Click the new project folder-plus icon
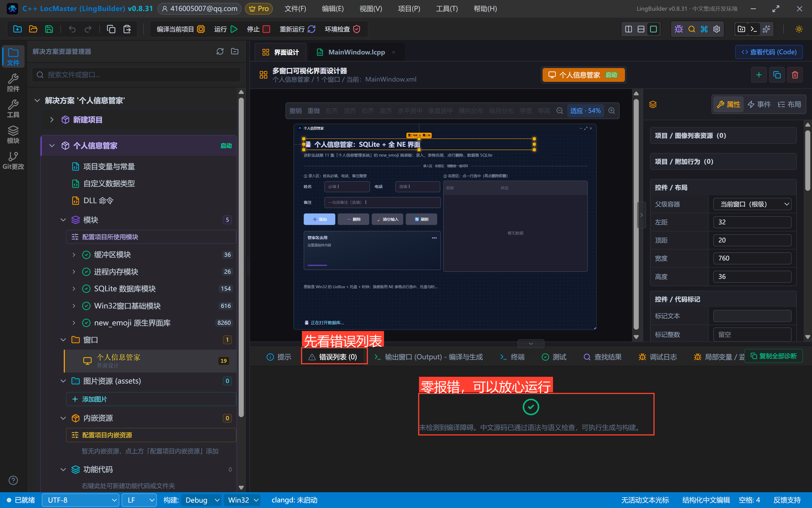Image resolution: width=812 pixels, height=508 pixels. (x=17, y=29)
